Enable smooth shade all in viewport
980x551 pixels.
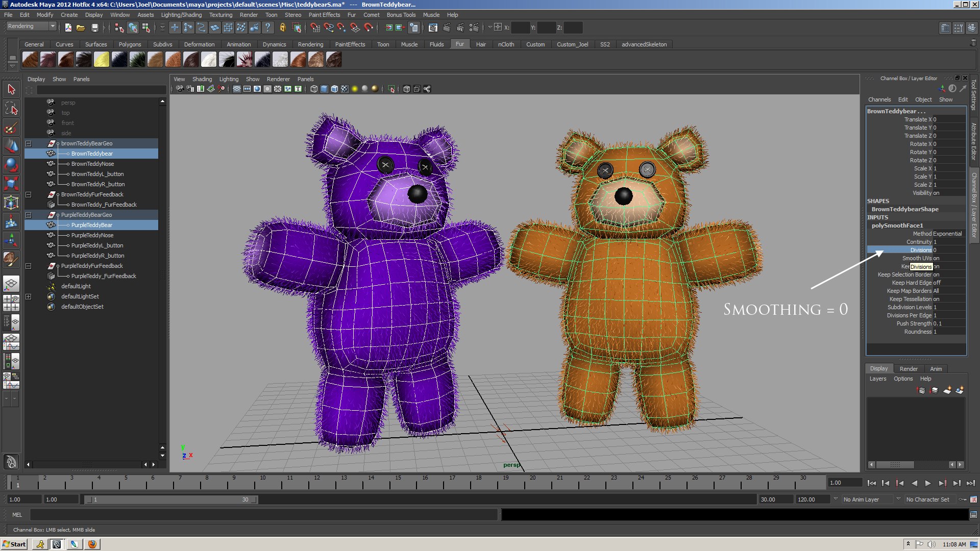324,89
